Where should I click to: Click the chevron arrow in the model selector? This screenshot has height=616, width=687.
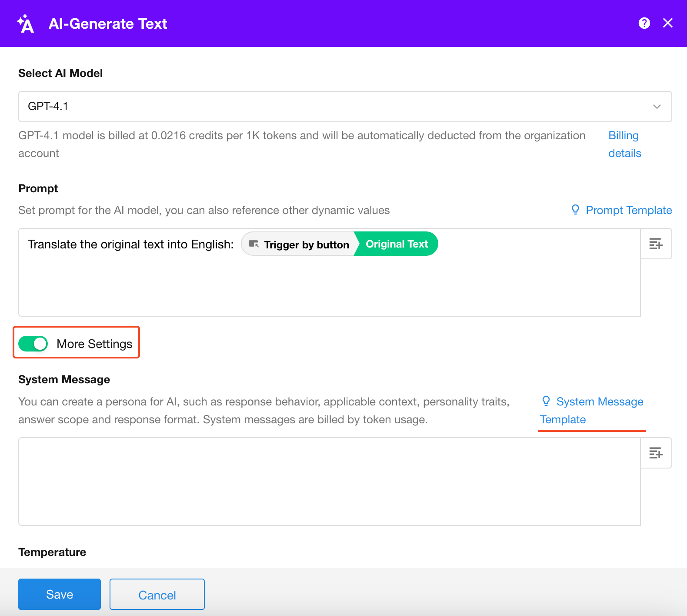[657, 107]
